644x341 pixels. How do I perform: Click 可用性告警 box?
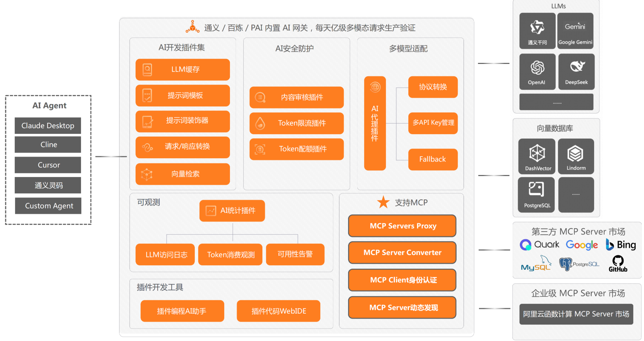pyautogui.click(x=295, y=255)
